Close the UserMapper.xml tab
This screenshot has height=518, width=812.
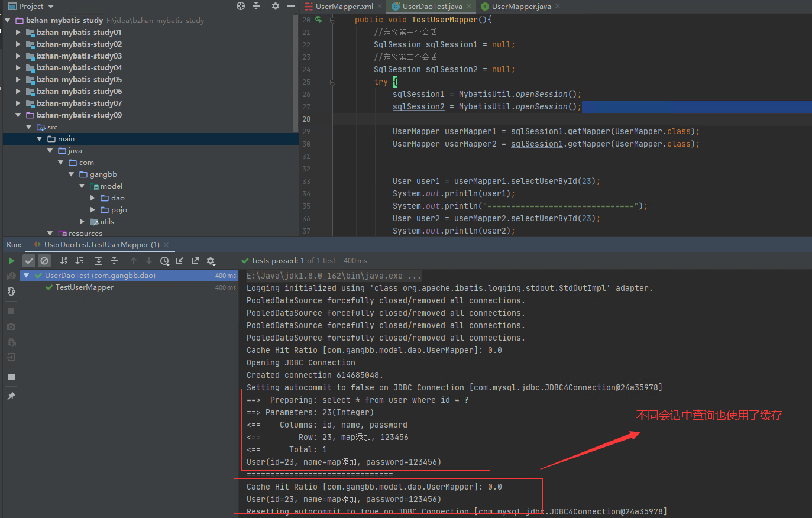[x=380, y=6]
